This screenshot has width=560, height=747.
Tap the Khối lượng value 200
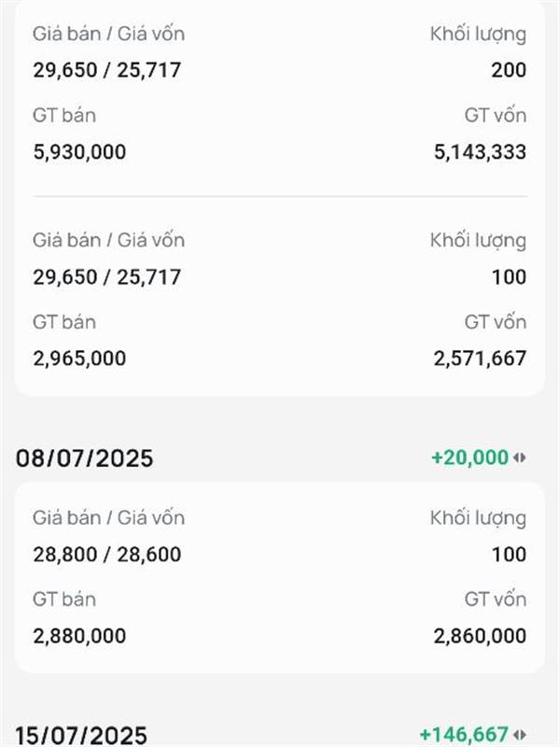(x=509, y=70)
